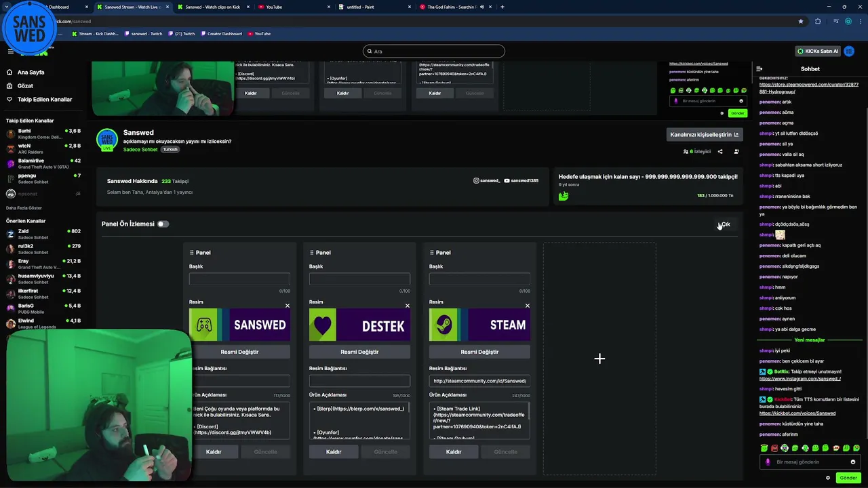Click Resmi Değiştir under DESTEK image
Image resolution: width=868 pixels, height=488 pixels.
(x=359, y=352)
